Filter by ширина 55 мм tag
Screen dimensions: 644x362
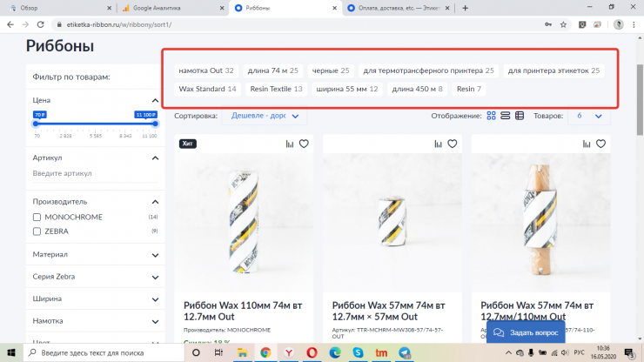coord(347,89)
